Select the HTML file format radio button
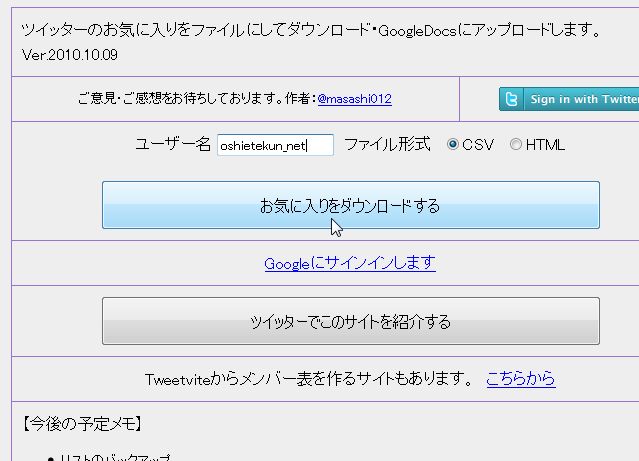The height and width of the screenshot is (461, 639). click(516, 144)
